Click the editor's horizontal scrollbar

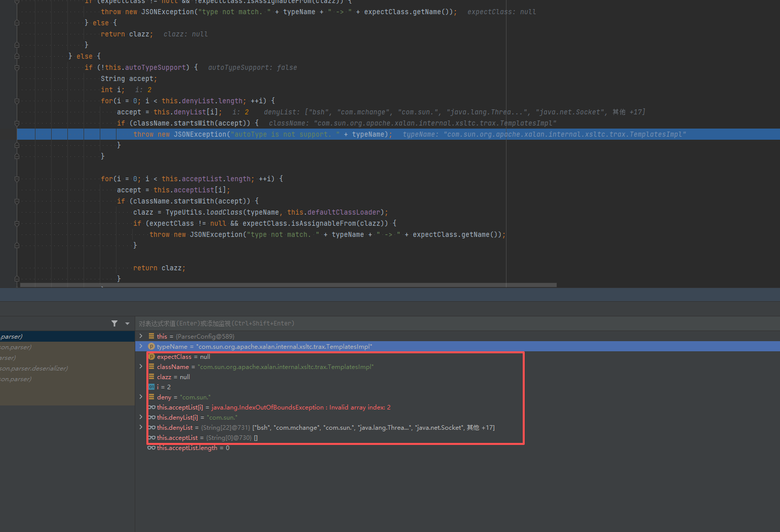click(x=288, y=285)
